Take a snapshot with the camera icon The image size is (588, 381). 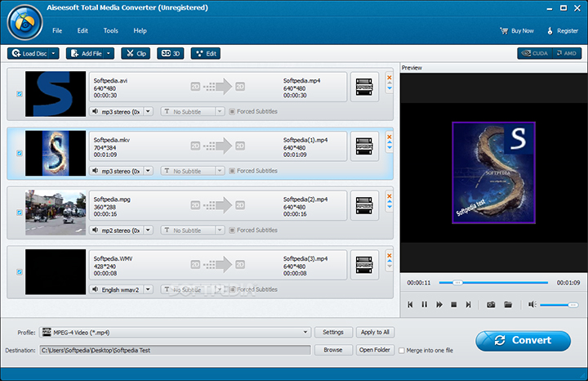491,304
